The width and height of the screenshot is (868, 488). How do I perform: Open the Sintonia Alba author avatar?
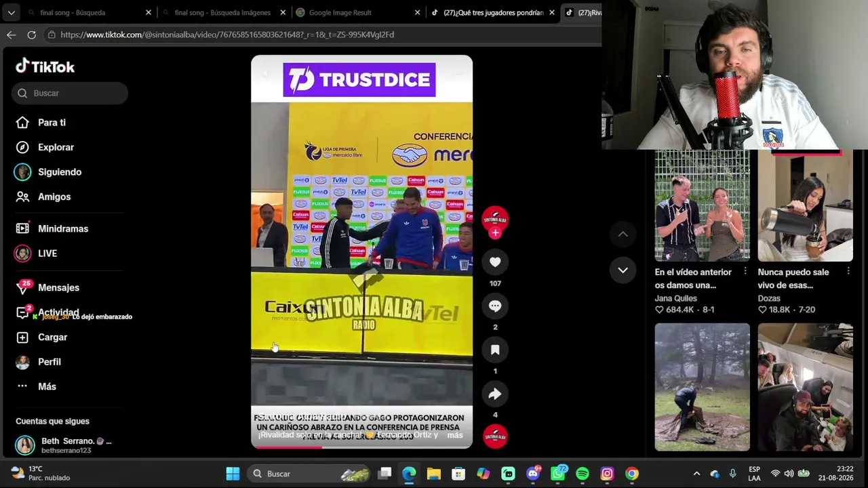point(495,218)
